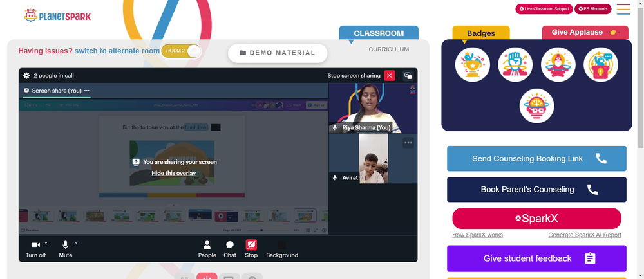Click Send Counseling Booking Link
The height and width of the screenshot is (279, 644).
click(x=536, y=159)
